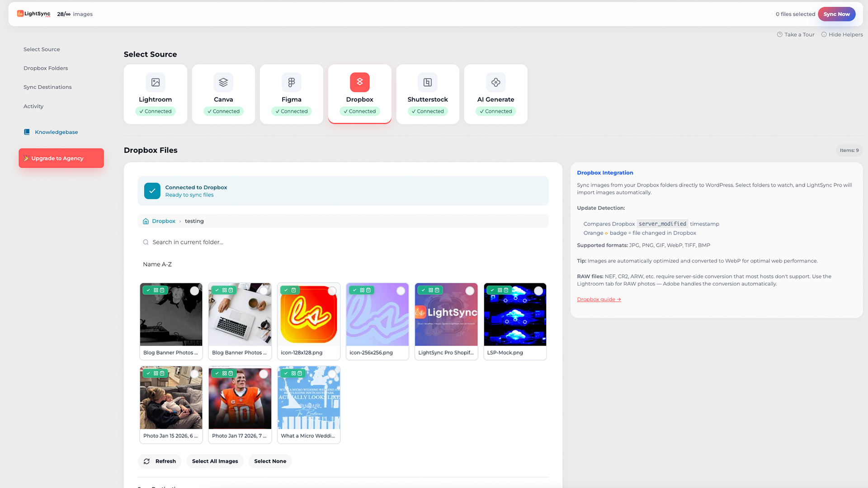Screen dimensions: 868x488
Task: Click the Sync Now button
Action: point(836,14)
